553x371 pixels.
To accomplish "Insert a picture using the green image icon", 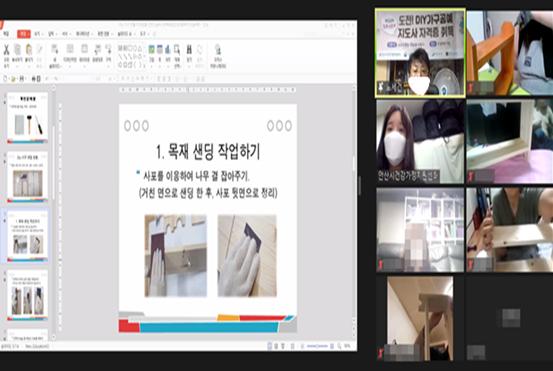I will click(x=152, y=49).
